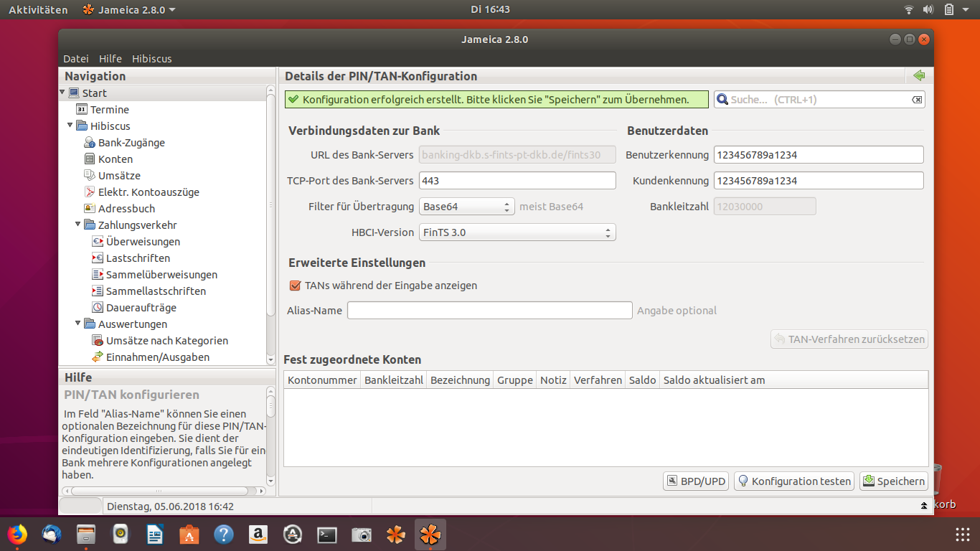Open Elektr. Kontoauszüge entry
This screenshot has height=551, width=980.
141,192
